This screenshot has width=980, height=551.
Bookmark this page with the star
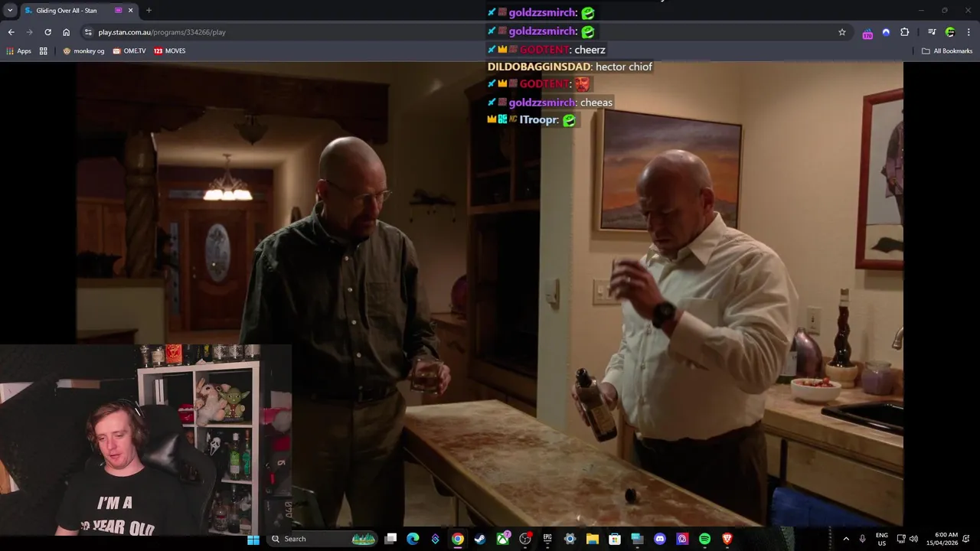tap(842, 32)
